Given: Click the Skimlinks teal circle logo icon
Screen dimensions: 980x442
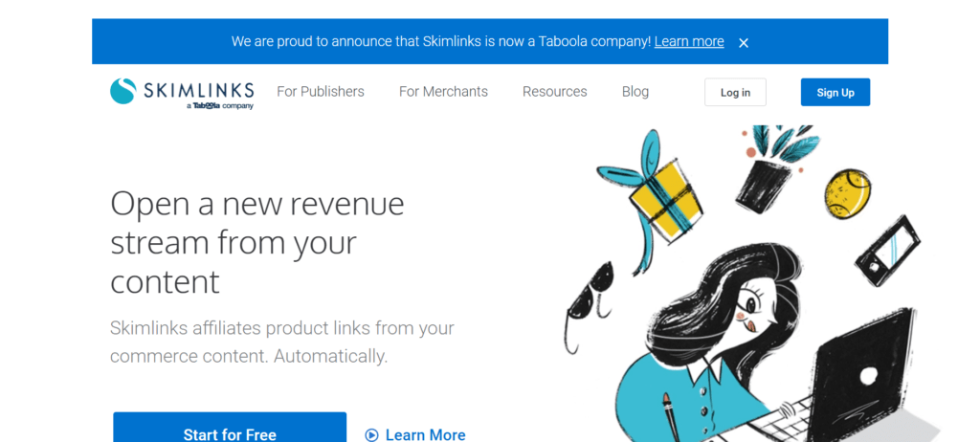Looking at the screenshot, I should [123, 91].
